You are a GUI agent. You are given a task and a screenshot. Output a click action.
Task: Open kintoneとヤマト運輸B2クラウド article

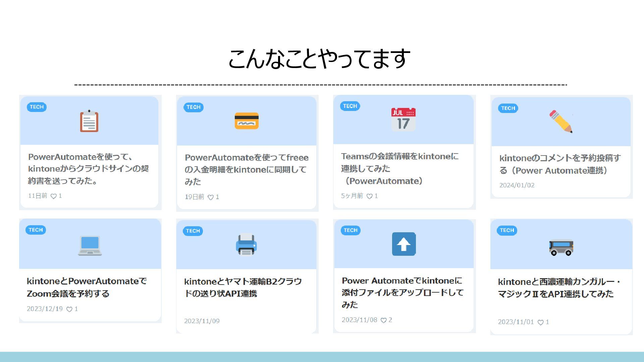[243, 287]
